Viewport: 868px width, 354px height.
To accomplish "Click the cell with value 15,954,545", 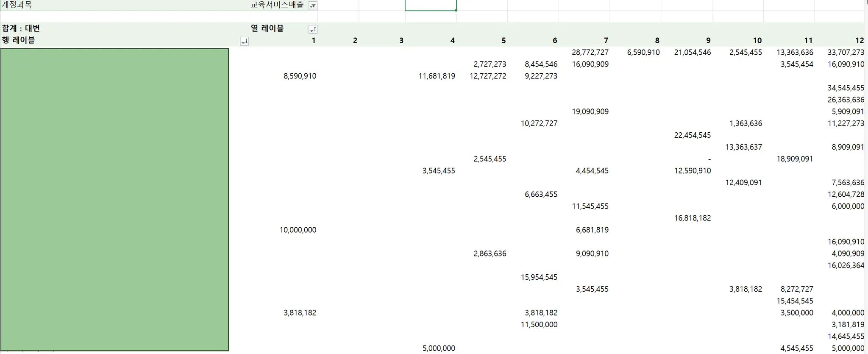I will pyautogui.click(x=539, y=278).
